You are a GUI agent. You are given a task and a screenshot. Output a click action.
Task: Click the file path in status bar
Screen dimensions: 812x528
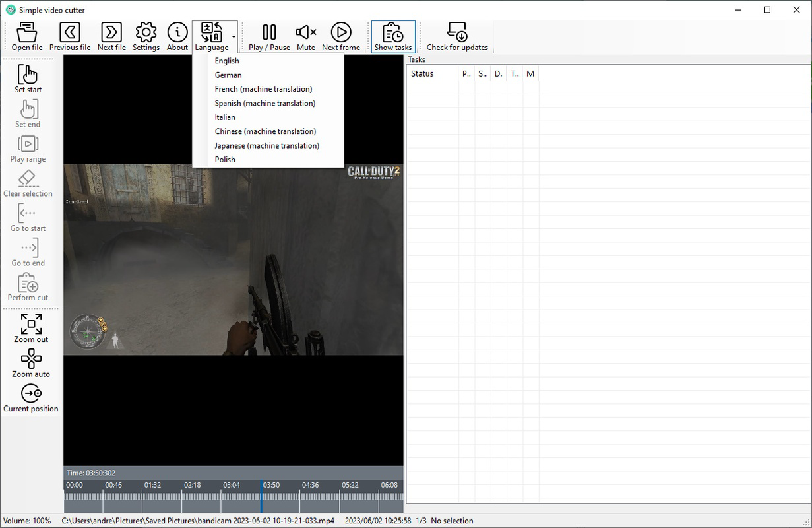(198, 521)
